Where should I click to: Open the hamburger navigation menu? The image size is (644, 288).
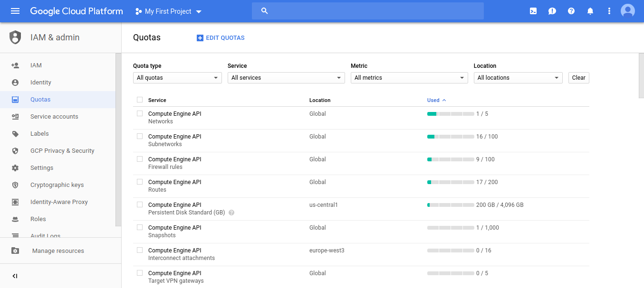(x=15, y=11)
